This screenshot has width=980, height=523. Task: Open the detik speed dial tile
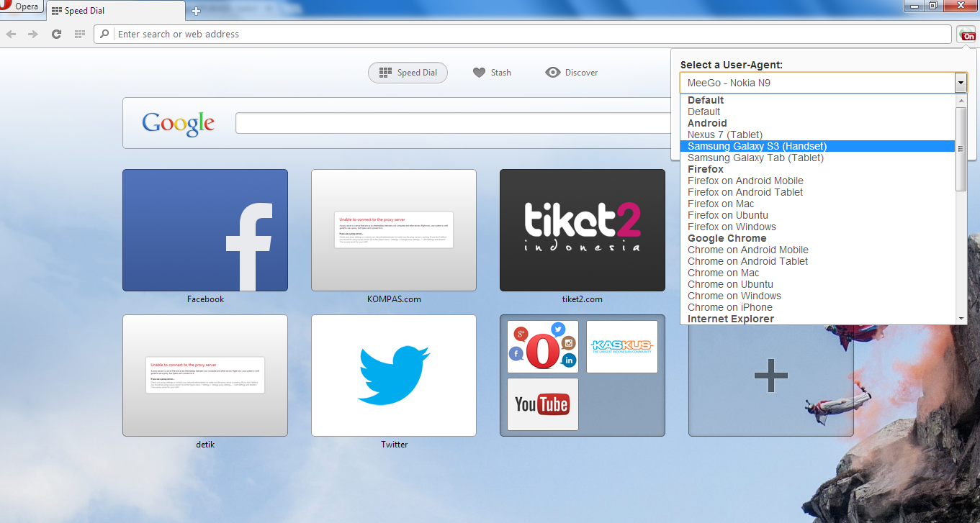click(205, 376)
